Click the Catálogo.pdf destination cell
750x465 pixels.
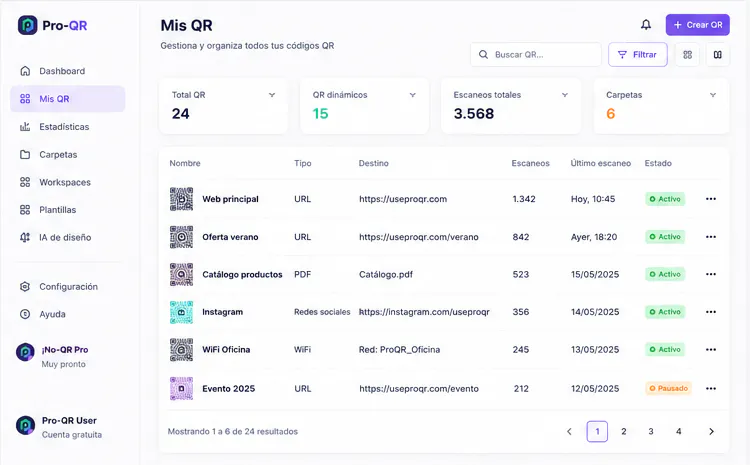[x=386, y=275]
